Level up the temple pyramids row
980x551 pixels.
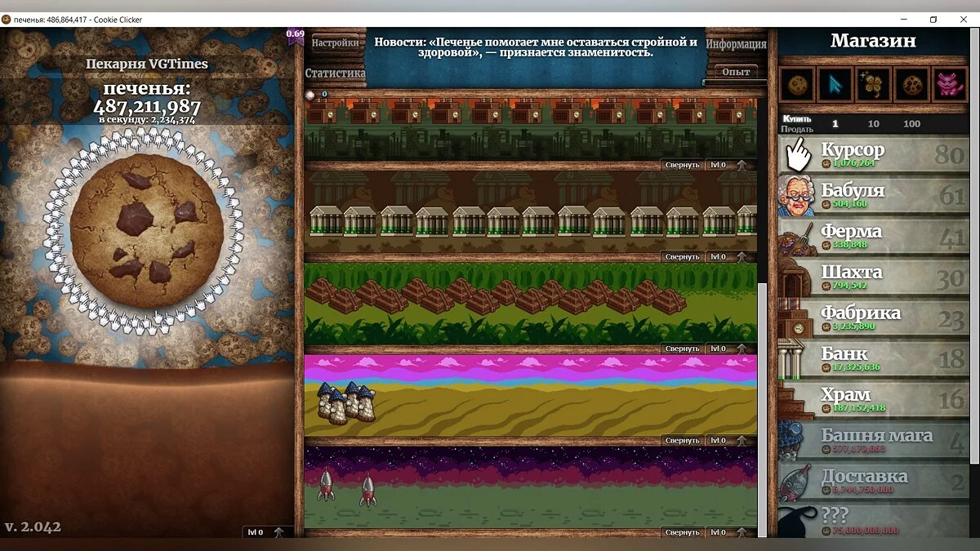click(x=731, y=349)
